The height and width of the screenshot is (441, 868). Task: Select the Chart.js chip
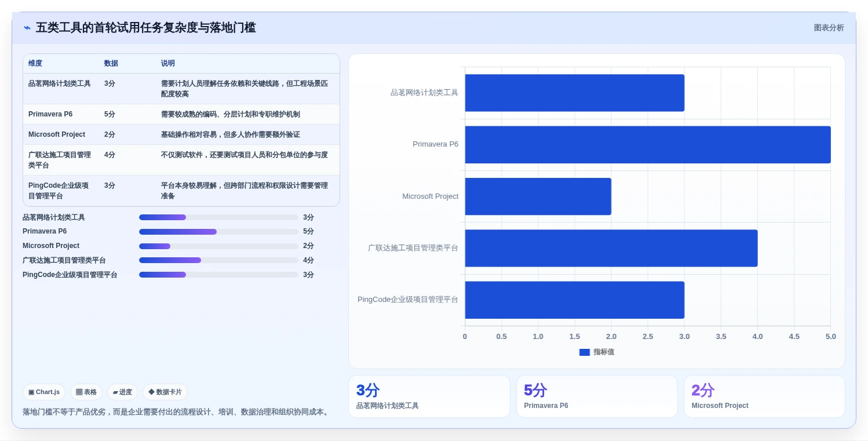44,392
